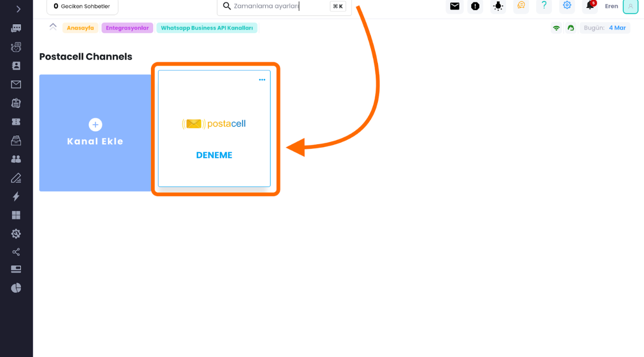Open the share nodes icon in sidebar

pyautogui.click(x=16, y=252)
